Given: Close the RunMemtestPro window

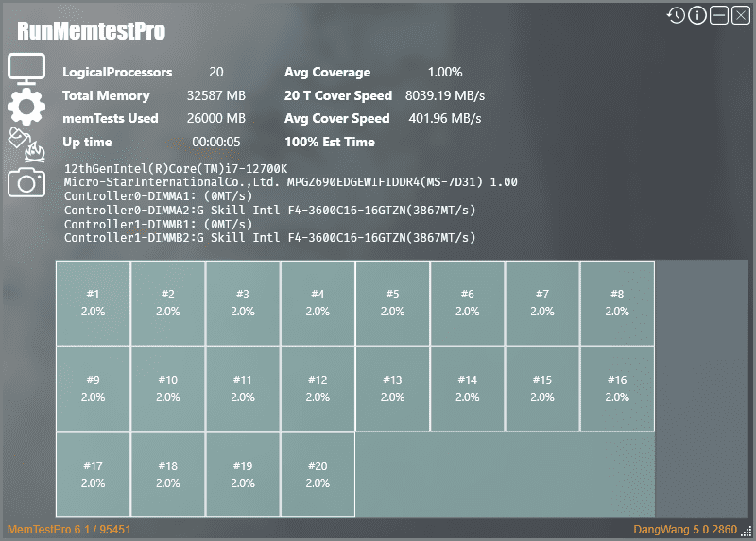Looking at the screenshot, I should pyautogui.click(x=740, y=15).
